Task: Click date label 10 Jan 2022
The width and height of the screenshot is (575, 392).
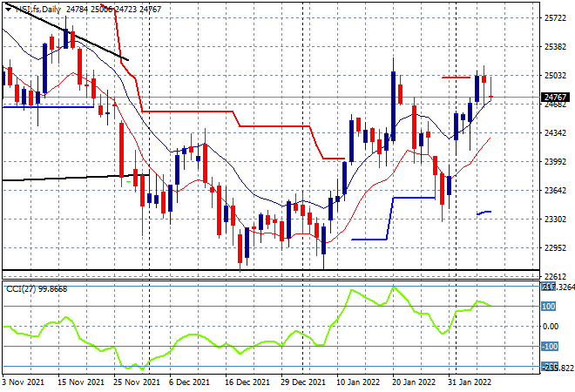Action: click(358, 382)
